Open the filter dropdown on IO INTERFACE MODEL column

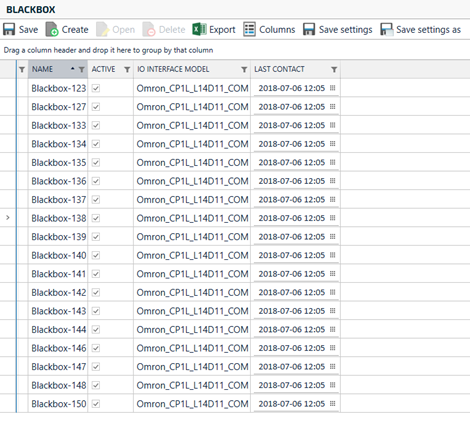click(x=244, y=70)
